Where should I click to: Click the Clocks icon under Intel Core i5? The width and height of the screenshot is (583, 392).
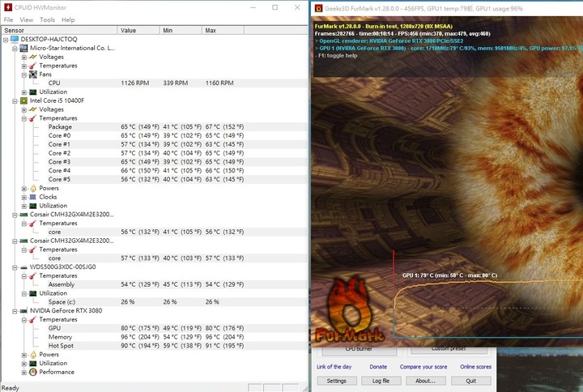(x=33, y=197)
